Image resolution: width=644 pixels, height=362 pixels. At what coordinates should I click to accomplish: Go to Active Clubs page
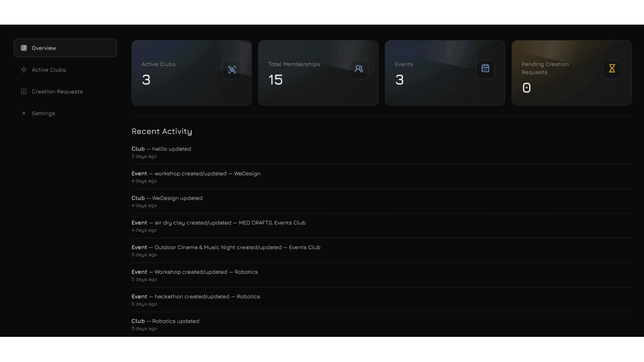(49, 70)
